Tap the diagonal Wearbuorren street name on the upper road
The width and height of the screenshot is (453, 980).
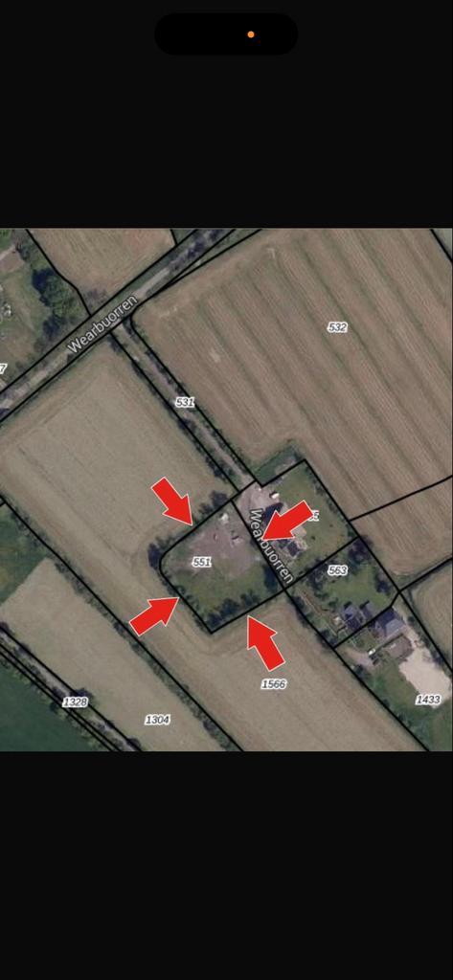[102, 323]
